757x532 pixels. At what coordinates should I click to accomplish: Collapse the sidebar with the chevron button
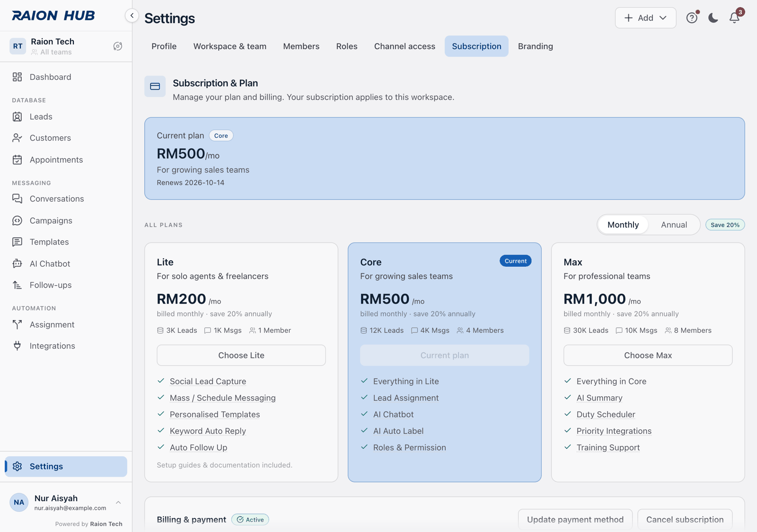[x=132, y=16]
